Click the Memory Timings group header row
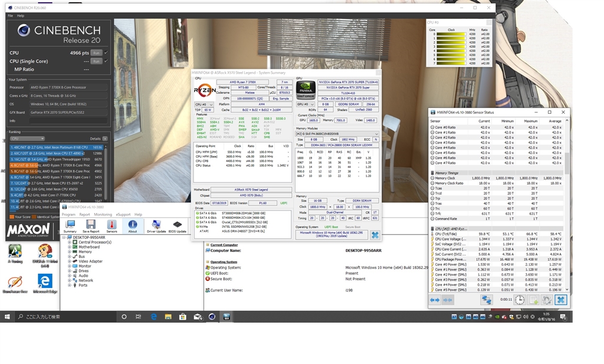The image size is (604, 364). coord(497,173)
